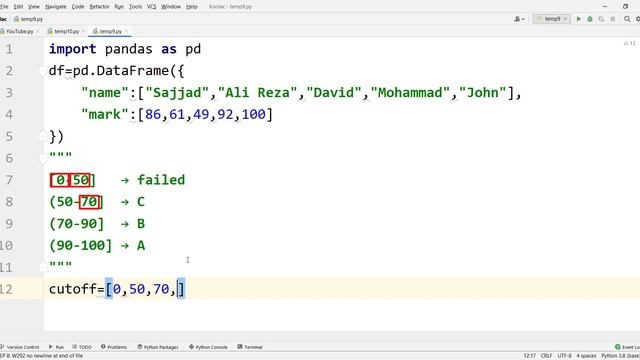Run with coverage icon in the toolbar
The width and height of the screenshot is (640, 360).
click(601, 19)
